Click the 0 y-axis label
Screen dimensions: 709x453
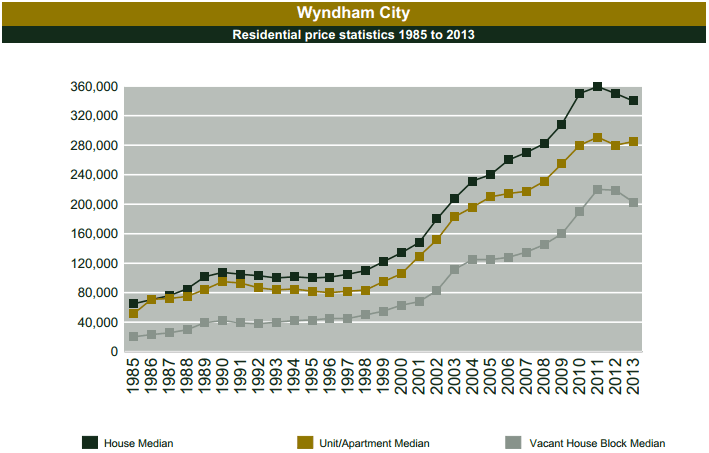pos(114,352)
